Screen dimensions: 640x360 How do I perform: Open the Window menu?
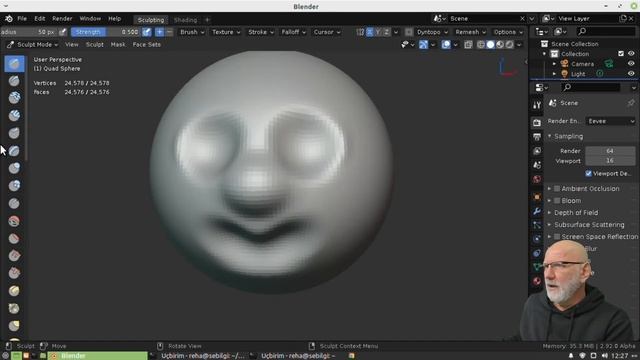click(x=90, y=19)
